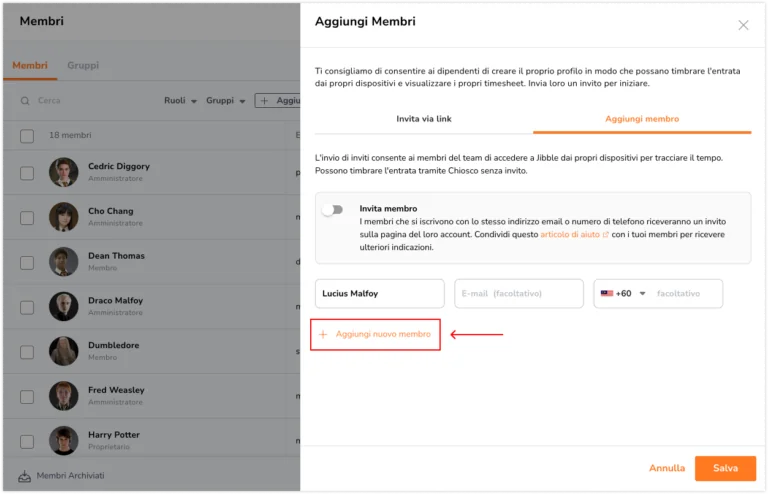Check the select-all 18 membri checkbox
The height and width of the screenshot is (494, 768).
coord(27,136)
